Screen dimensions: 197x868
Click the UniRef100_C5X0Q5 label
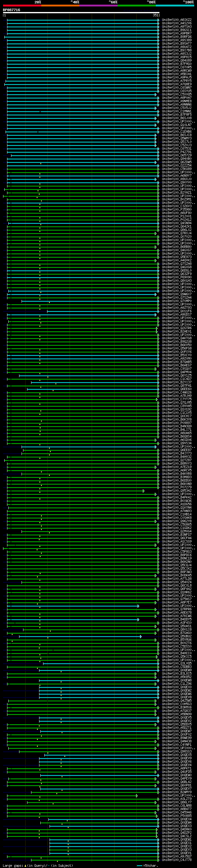177,94
